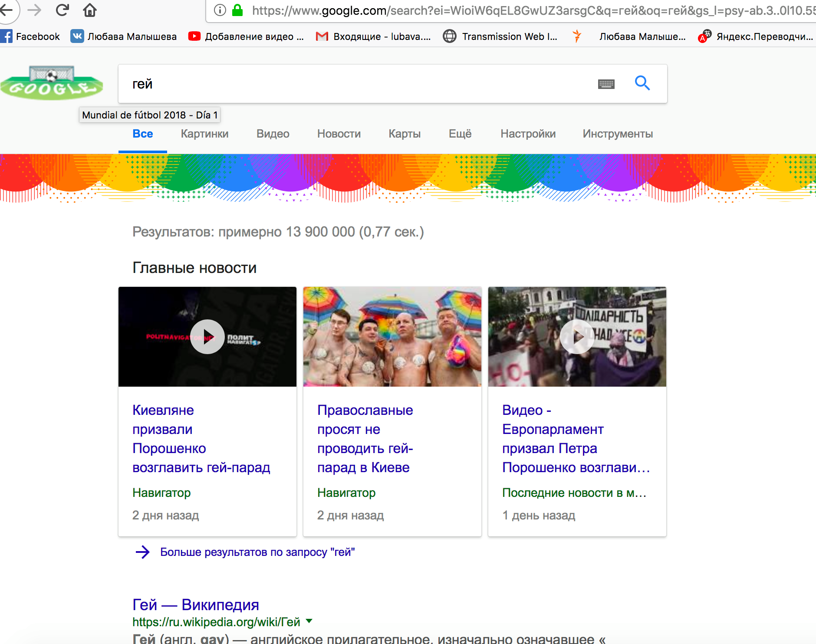The width and height of the screenshot is (816, 644).
Task: Open the Transmission Web Interface bookmark
Action: pyautogui.click(x=500, y=36)
